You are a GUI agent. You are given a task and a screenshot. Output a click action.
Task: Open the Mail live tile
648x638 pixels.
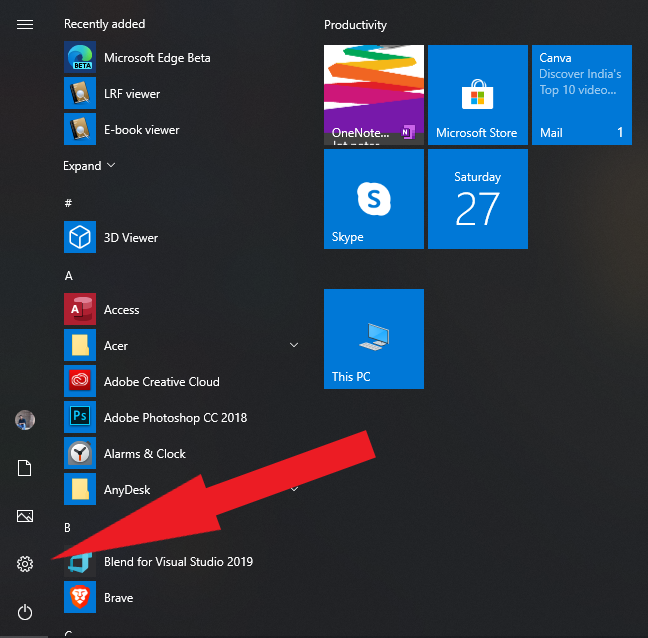click(x=582, y=95)
